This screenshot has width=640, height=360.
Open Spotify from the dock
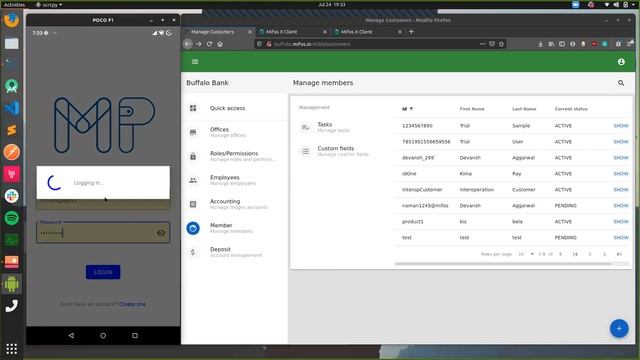click(x=11, y=218)
